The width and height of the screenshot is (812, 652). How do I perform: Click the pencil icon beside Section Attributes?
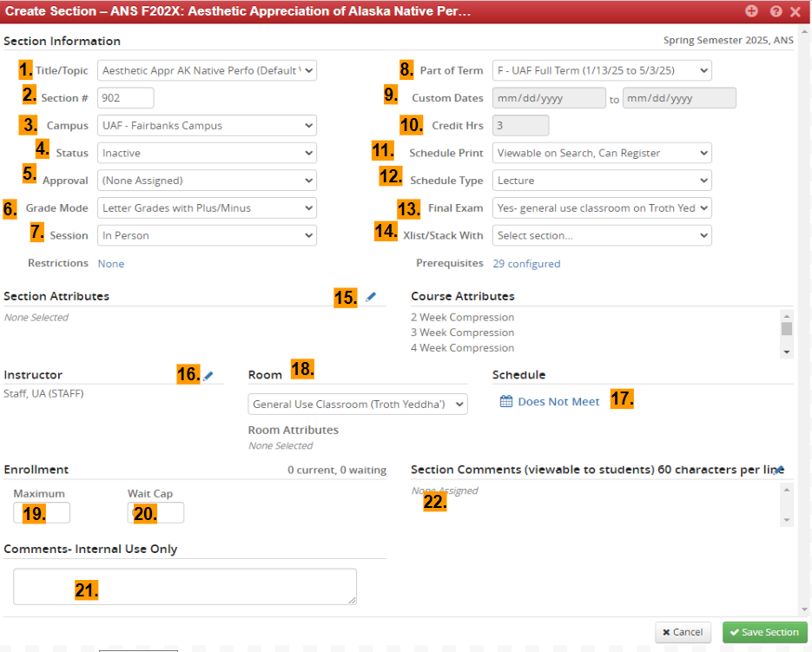pos(371,297)
